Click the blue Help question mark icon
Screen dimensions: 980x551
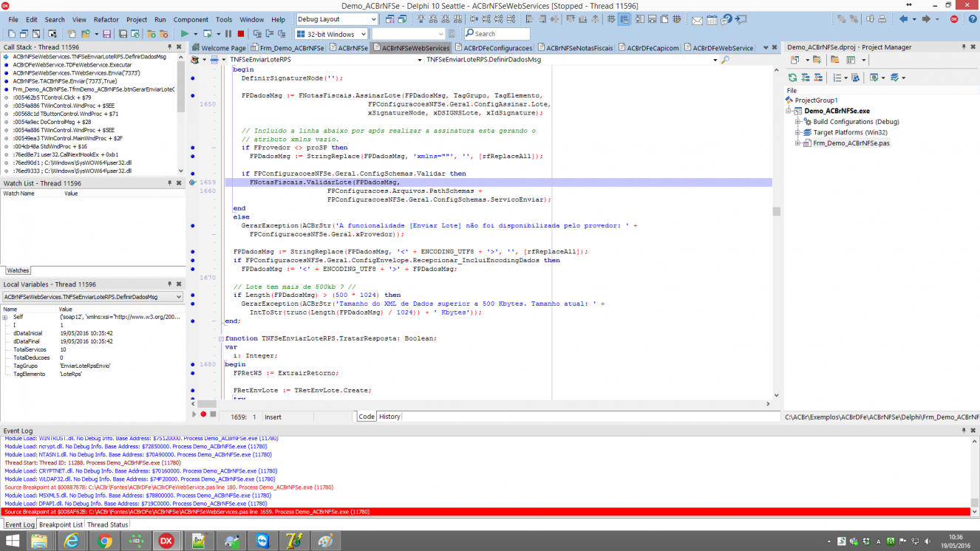[972, 19]
